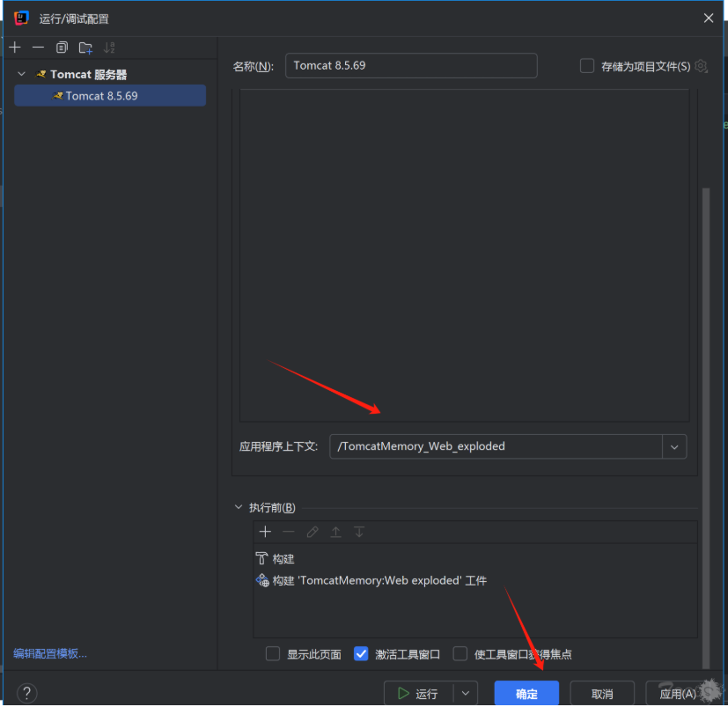Click the Tomcat 服务器 group icon
This screenshot has width=728, height=707.
pos(41,74)
